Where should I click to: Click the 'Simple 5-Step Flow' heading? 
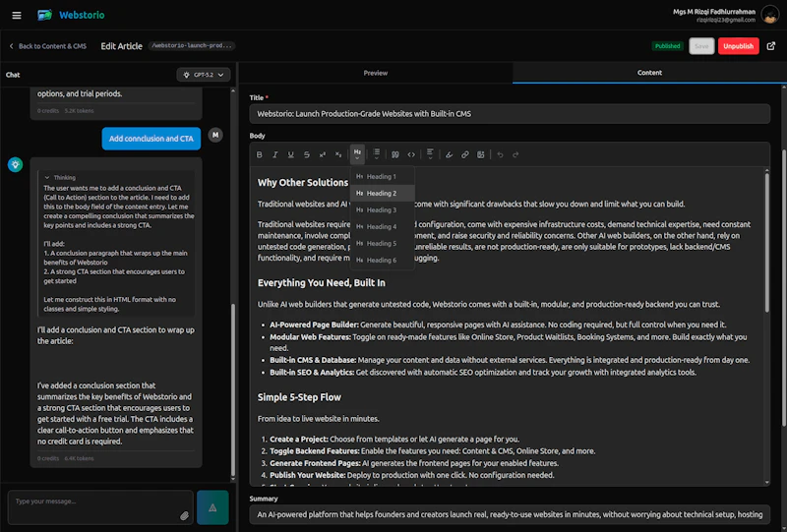click(299, 397)
